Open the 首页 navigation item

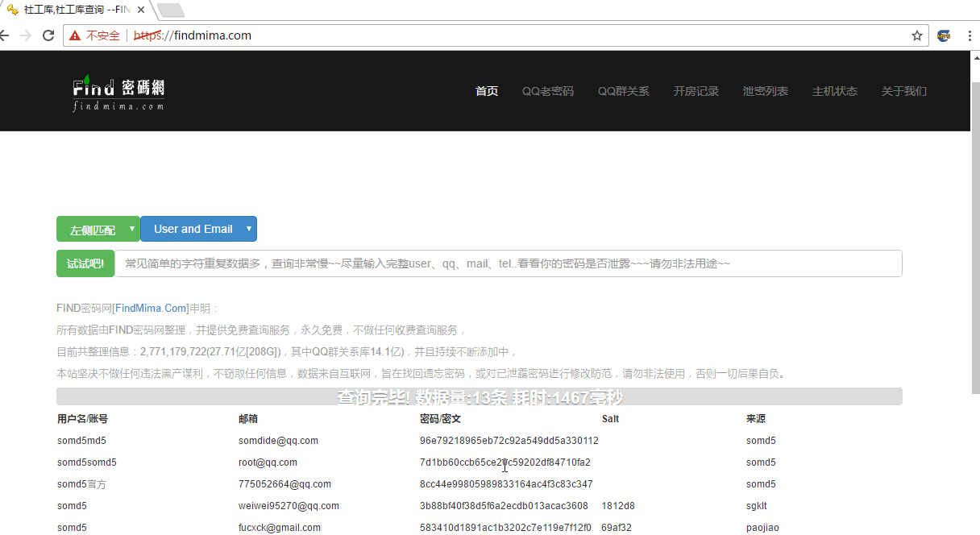pos(487,91)
